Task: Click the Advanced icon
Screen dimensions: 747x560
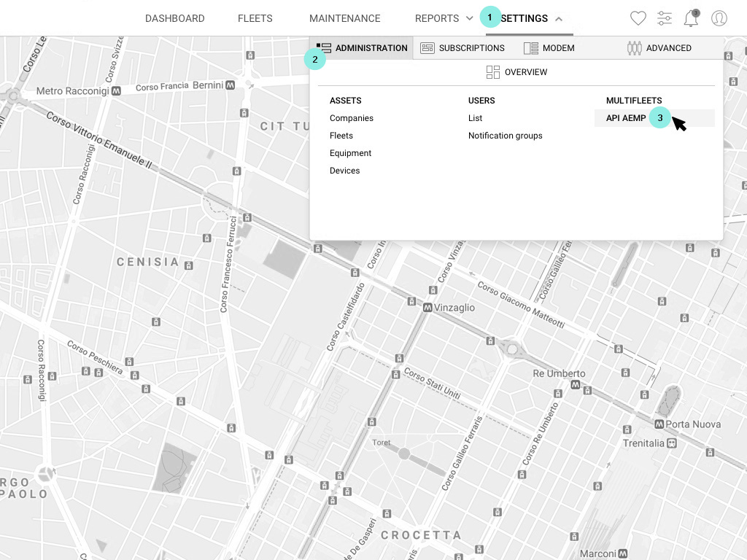Action: click(x=634, y=47)
